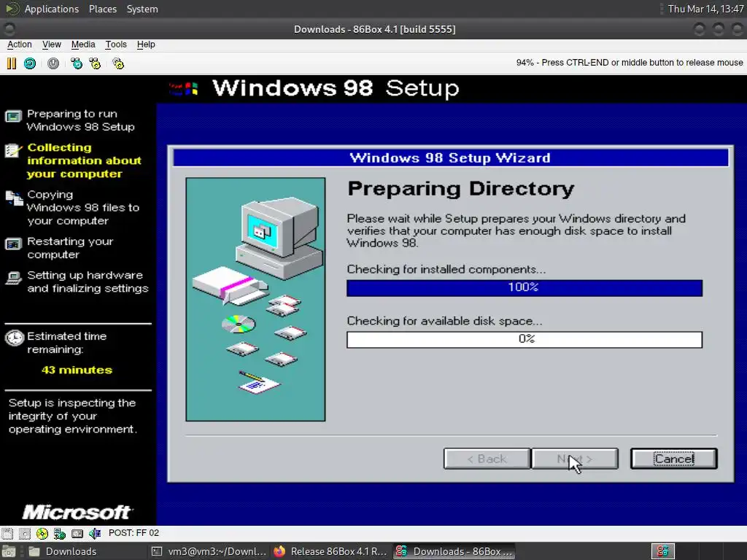Click the clock showing Thu Mar 14, 13:47

tap(705, 9)
